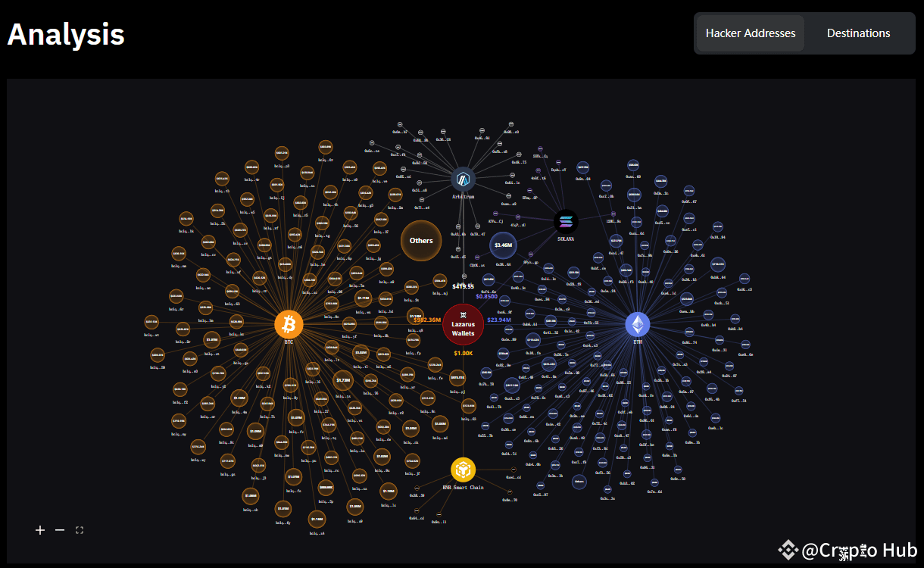Image resolution: width=924 pixels, height=568 pixels.
Task: Click the $419.55 edge amount label
Action: (x=463, y=286)
